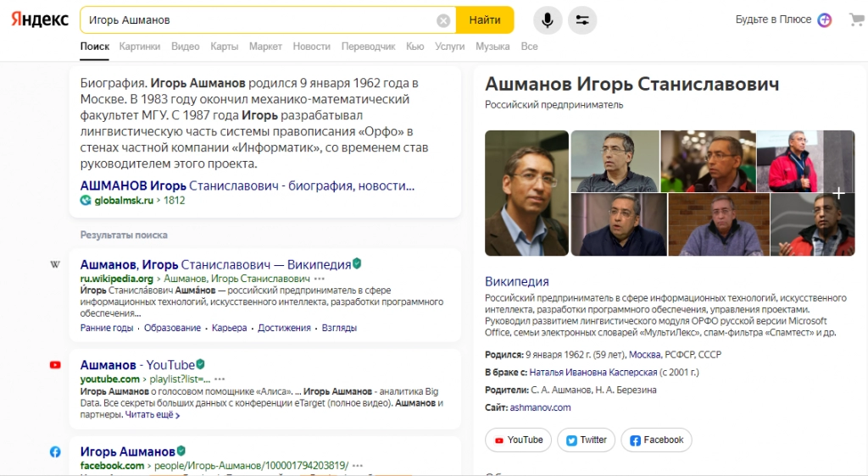
Task: Open YouTube profile button in panel
Action: (518, 440)
